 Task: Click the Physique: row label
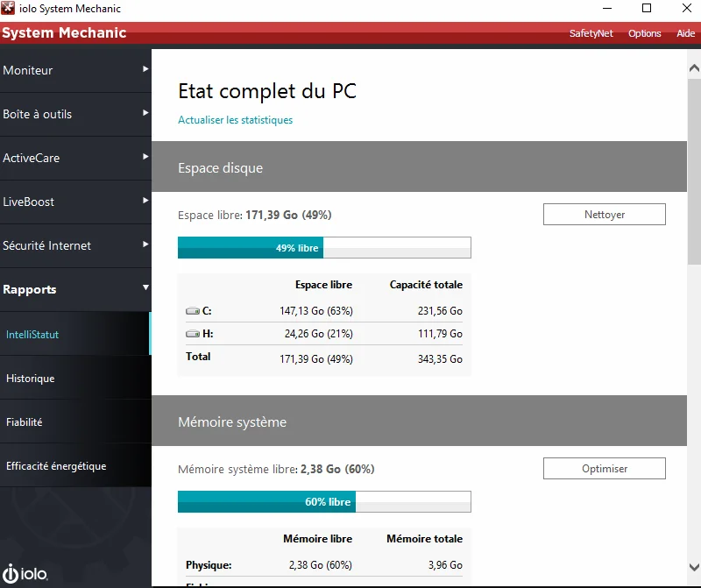pos(209,565)
